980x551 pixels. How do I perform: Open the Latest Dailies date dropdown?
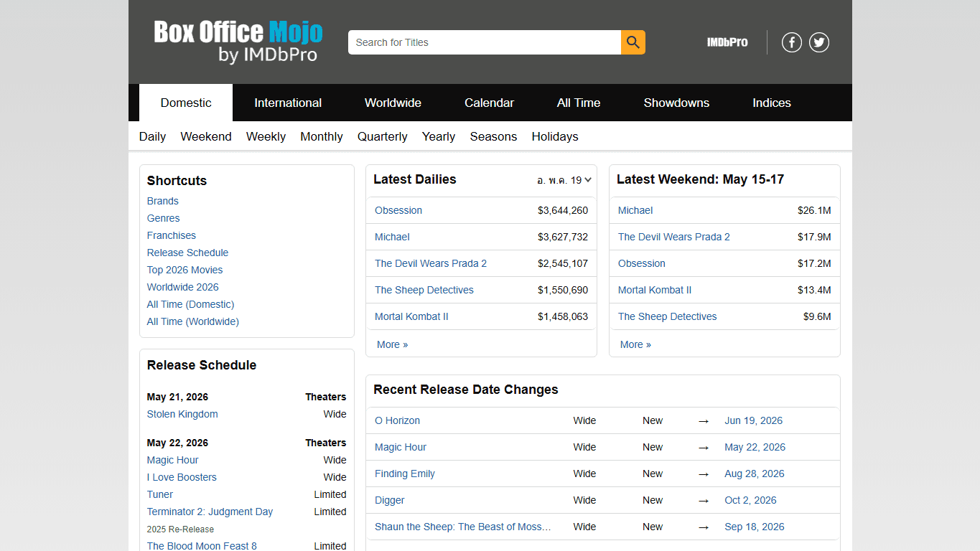pos(564,180)
